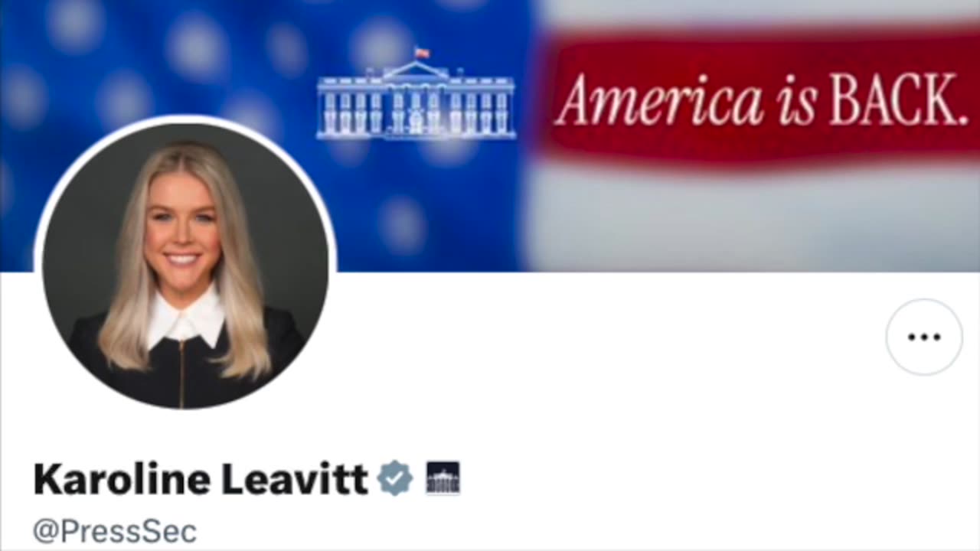Click the White House affiliation badge beside name
The width and height of the screenshot is (980, 551).
(443, 478)
